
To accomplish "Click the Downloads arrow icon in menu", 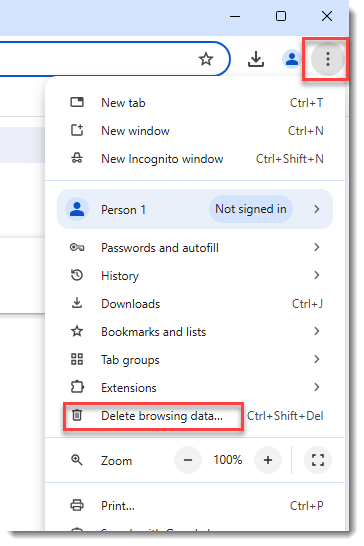I will 77,303.
